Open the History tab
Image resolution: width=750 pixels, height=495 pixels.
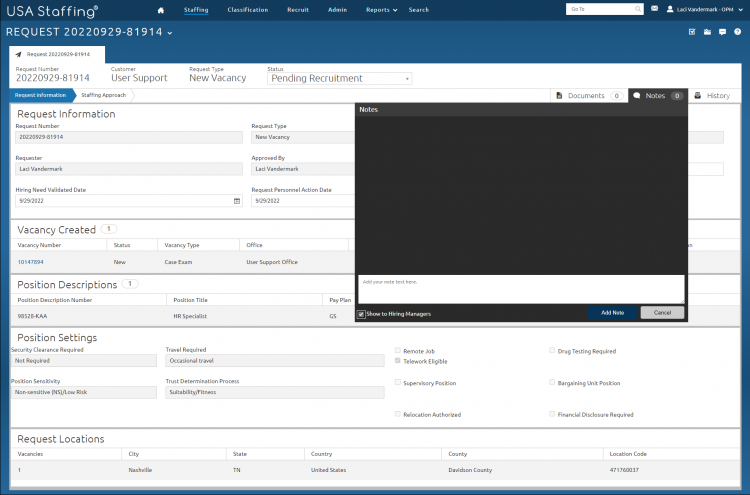713,96
